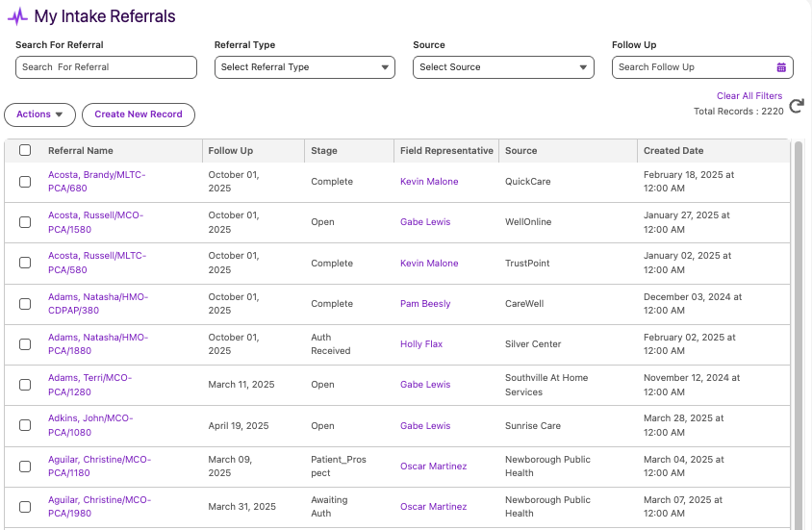Open Adams, Natasha/HMO-CDPAP/380 referral
The width and height of the screenshot is (812, 530).
(98, 303)
